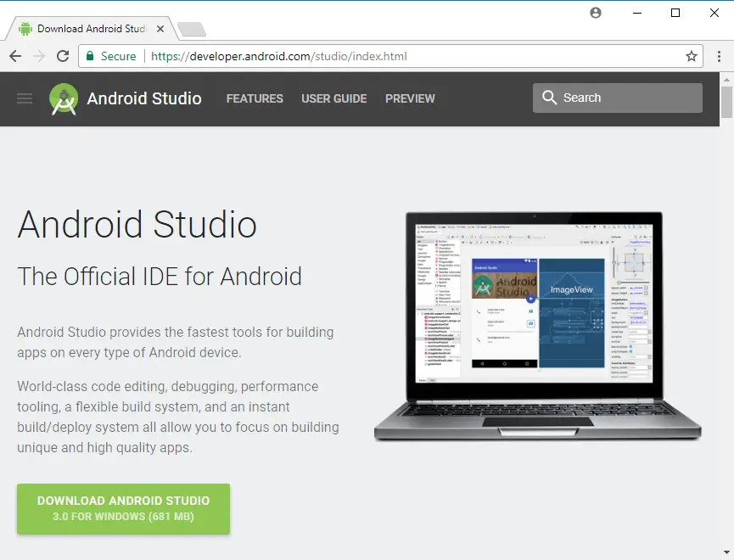
Task: Click the browser forward arrow
Action: tap(39, 56)
